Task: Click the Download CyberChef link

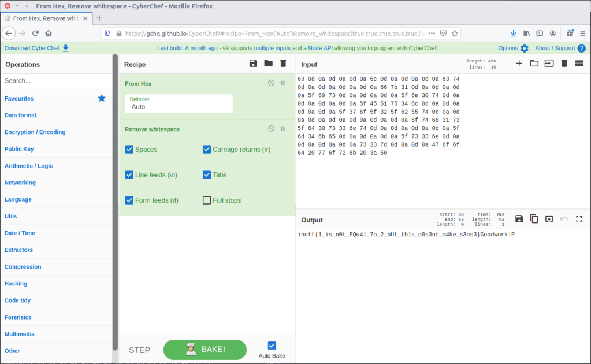Action: (x=36, y=48)
